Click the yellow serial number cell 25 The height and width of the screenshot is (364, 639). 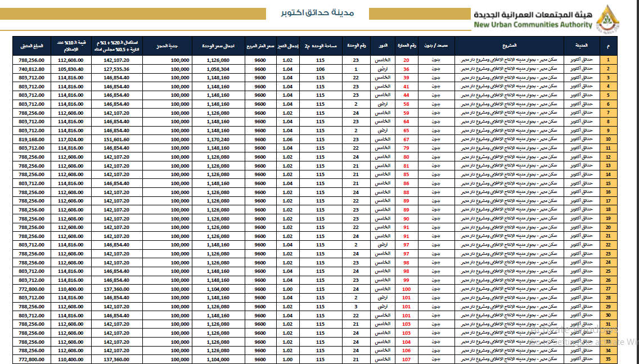(609, 272)
